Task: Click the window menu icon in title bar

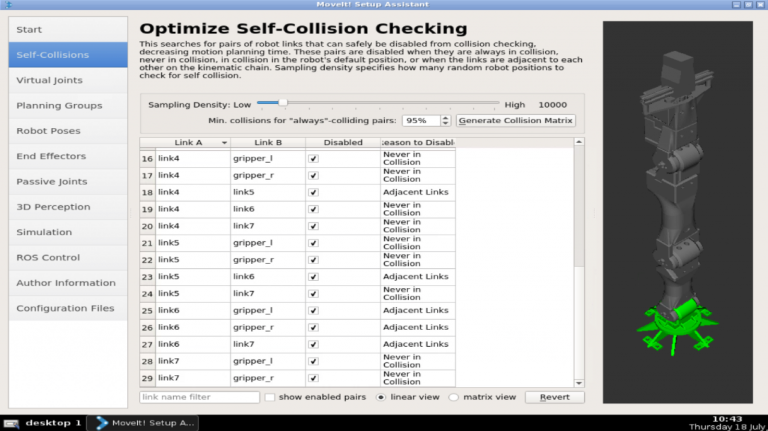Action: pyautogui.click(x=8, y=4)
